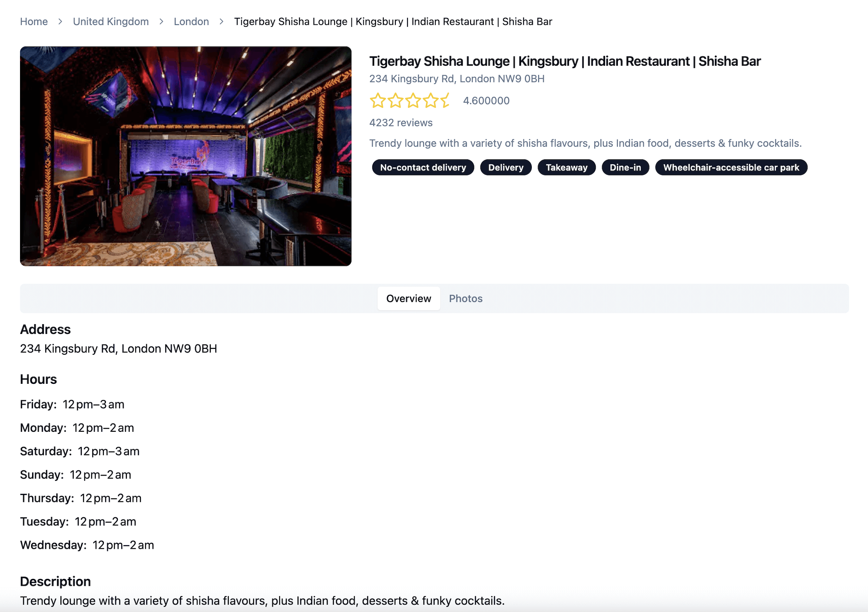
Task: Click the half-filled fifth rating star
Action: click(445, 100)
